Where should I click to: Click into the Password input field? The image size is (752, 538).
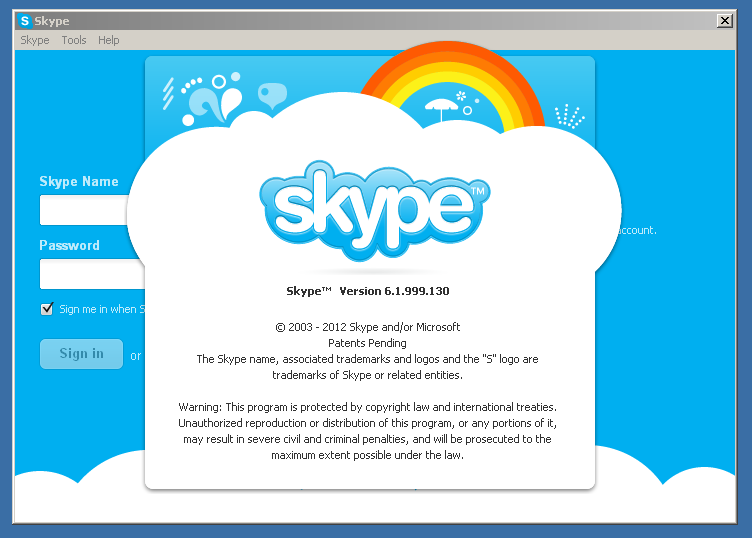(92, 274)
